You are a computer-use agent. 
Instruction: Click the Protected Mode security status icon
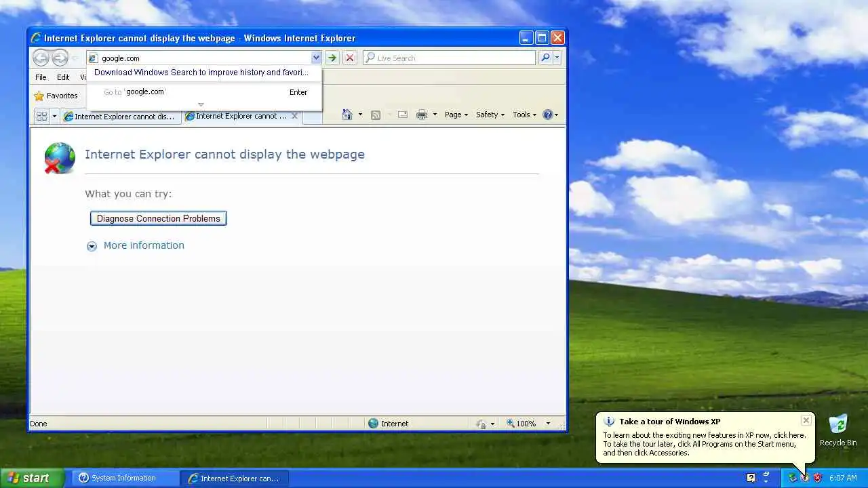click(481, 424)
